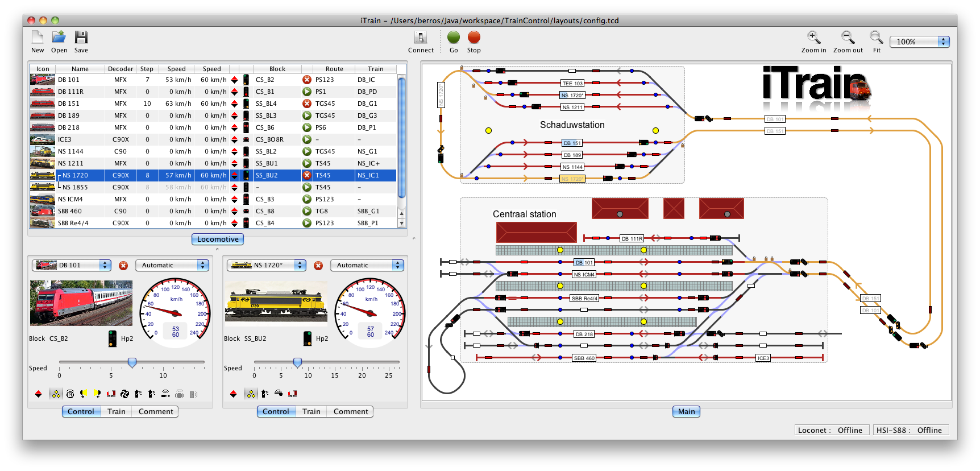This screenshot has width=980, height=471.
Task: Click the green route start icon for DB 111R row
Action: 307,92
